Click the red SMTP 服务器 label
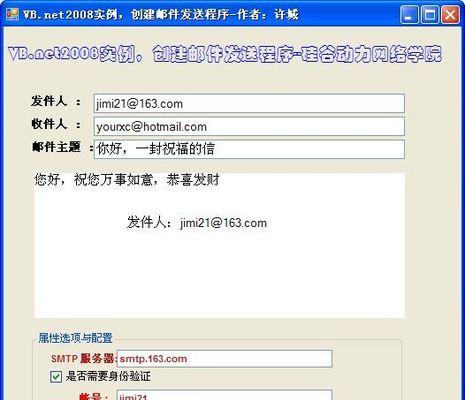 pos(83,359)
